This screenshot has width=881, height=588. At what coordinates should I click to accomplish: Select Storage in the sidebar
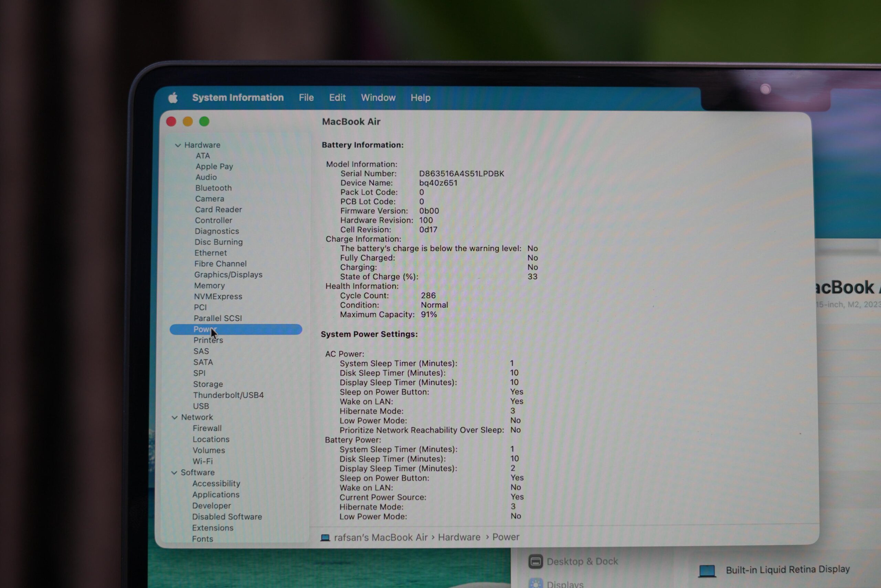click(x=208, y=384)
